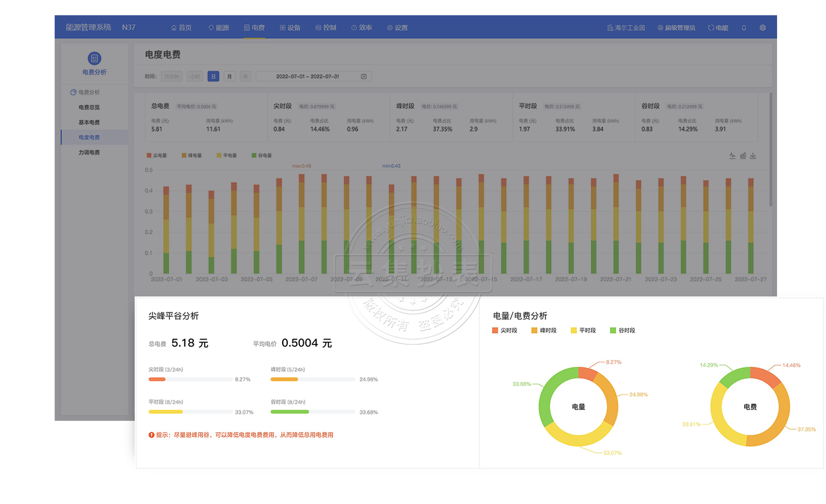Click the calendar icon in date range
Viewport: 826px width, 504px height.
363,77
